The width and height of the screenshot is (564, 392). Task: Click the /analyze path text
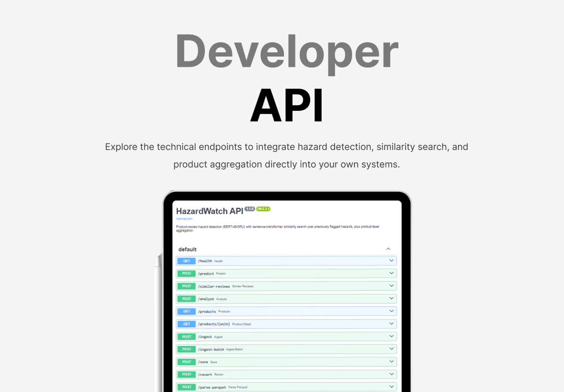tap(206, 299)
